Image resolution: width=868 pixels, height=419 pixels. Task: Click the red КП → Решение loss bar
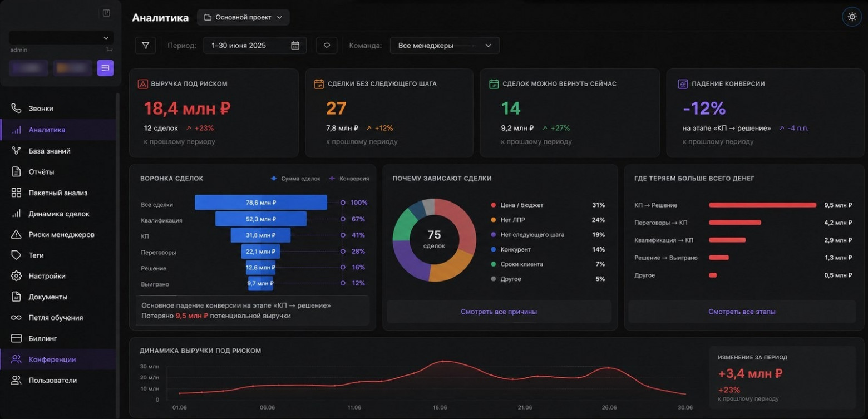pos(762,205)
